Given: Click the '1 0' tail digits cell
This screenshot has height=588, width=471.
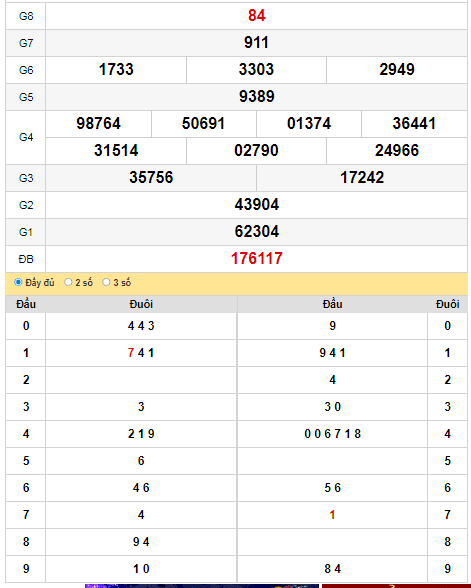Looking at the screenshot, I should pos(141,569).
